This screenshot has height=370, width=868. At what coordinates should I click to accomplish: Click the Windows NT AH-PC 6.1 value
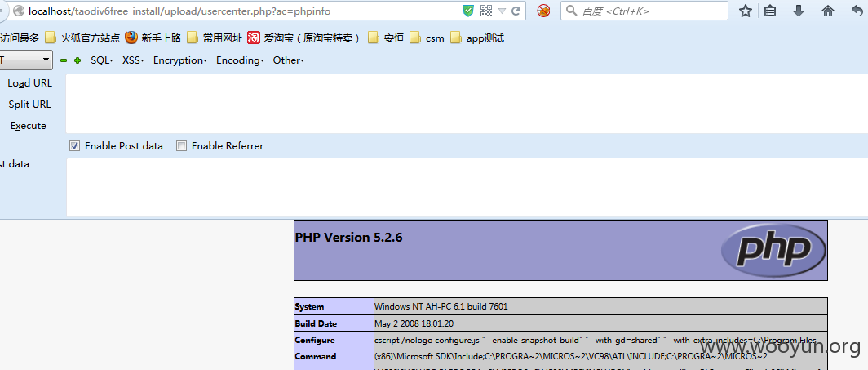coord(441,306)
